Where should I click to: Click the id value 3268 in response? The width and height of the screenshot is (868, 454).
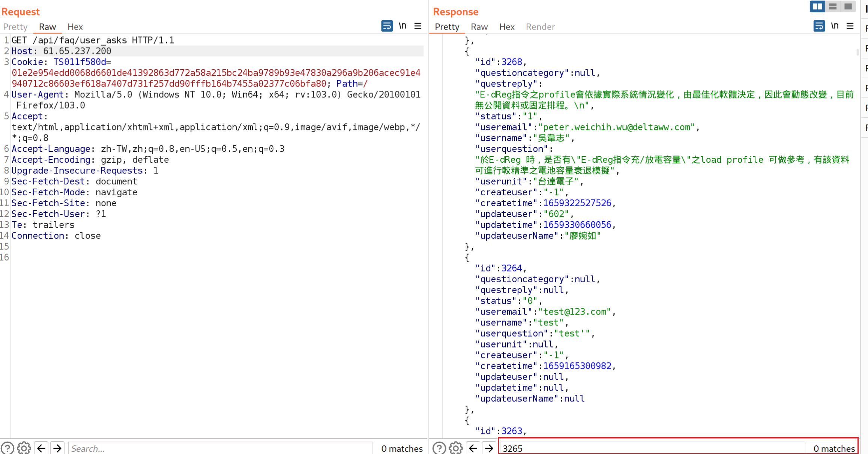(x=512, y=62)
